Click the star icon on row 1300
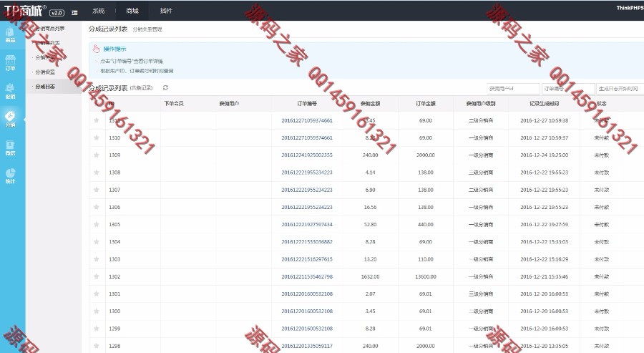The image size is (644, 353). pos(97,311)
